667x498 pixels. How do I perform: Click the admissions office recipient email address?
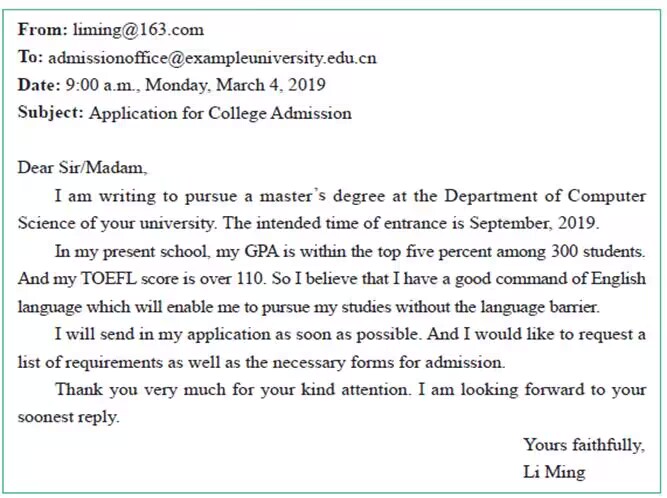tap(212, 58)
